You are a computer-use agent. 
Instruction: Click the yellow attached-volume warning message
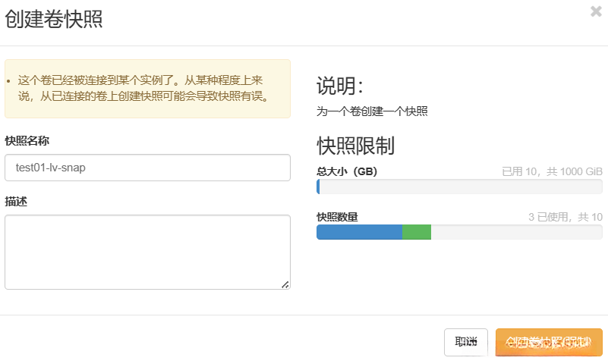pyautogui.click(x=147, y=88)
